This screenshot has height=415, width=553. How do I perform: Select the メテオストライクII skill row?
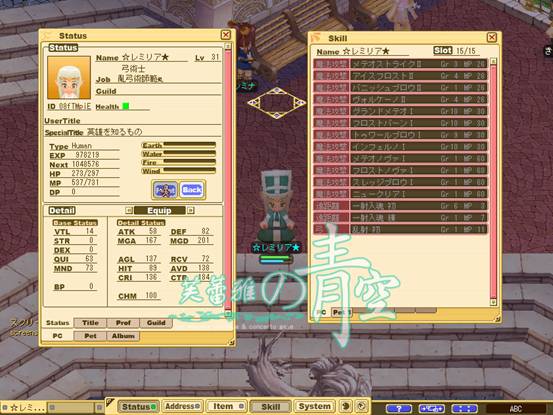coord(400,64)
